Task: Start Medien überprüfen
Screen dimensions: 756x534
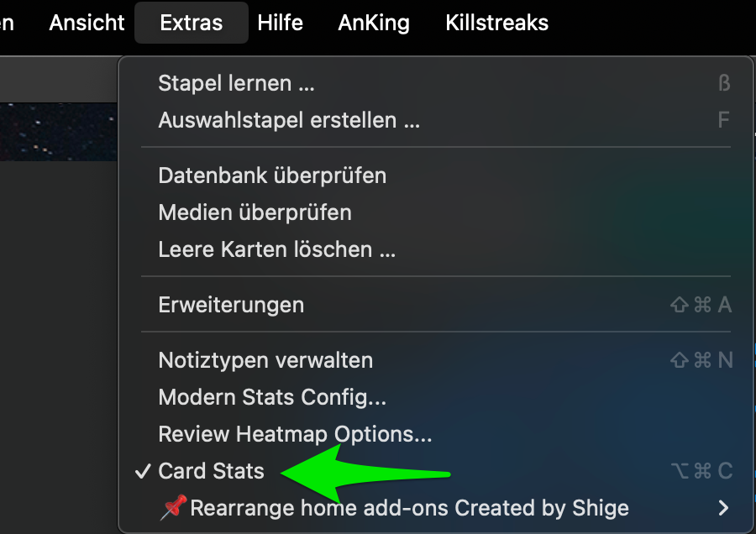Action: (255, 212)
